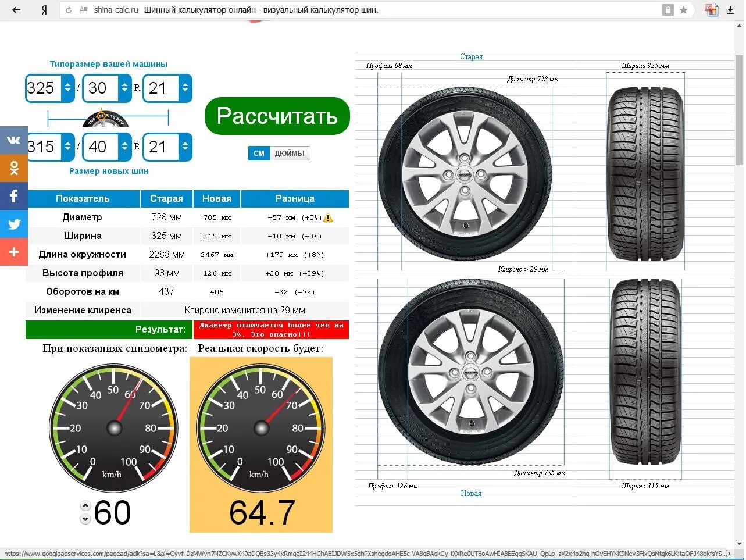Click the new tire tread front view

pos(645,372)
